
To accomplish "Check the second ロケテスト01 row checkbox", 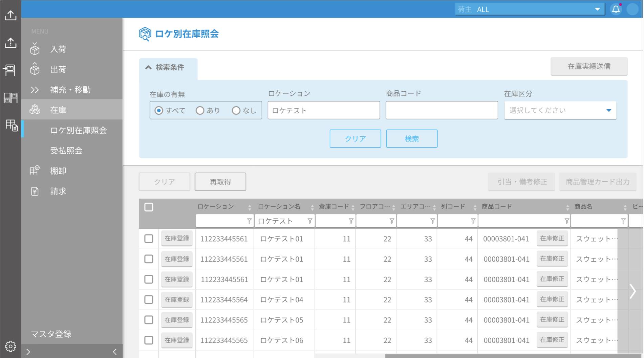I will pyautogui.click(x=149, y=259).
